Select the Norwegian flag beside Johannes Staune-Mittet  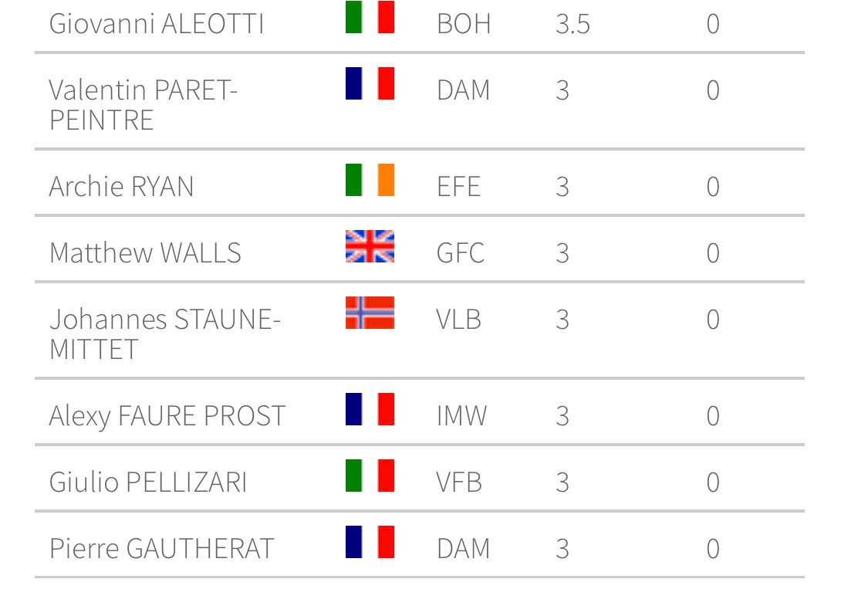click(370, 313)
